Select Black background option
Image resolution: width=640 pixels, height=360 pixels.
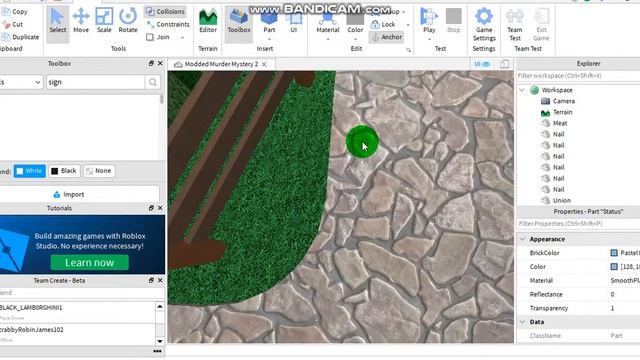[x=64, y=171]
